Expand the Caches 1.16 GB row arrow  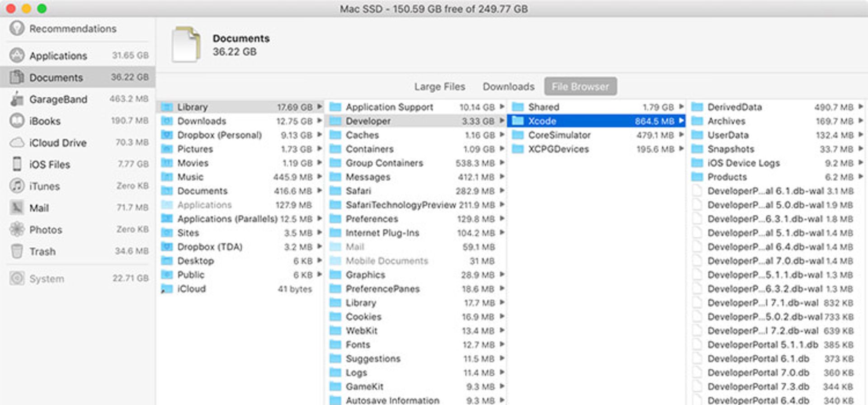coord(502,135)
